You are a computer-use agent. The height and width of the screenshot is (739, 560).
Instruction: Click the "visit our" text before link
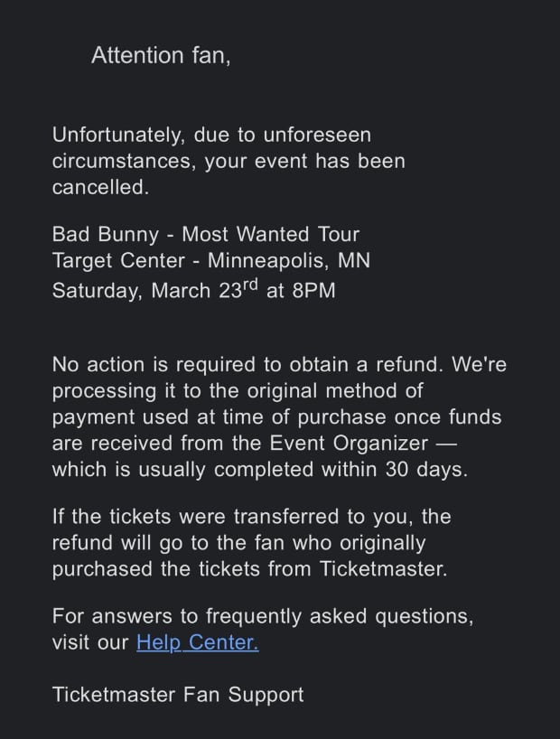click(x=90, y=642)
